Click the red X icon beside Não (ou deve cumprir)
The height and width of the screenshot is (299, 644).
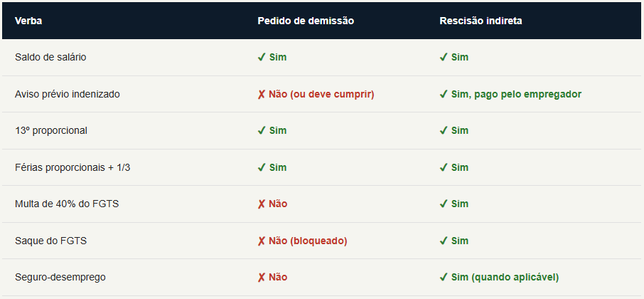click(261, 95)
